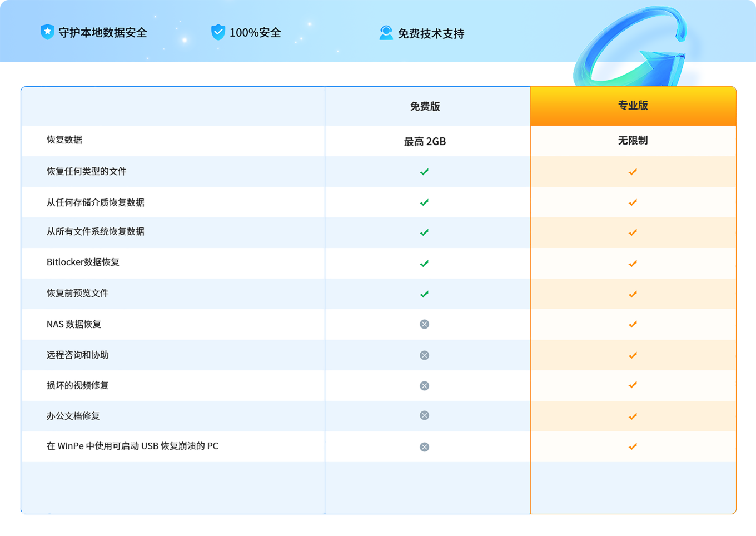Screen dimensions: 756x536
Task: Click the NAS 数据恢复 row label
Action: tap(74, 324)
